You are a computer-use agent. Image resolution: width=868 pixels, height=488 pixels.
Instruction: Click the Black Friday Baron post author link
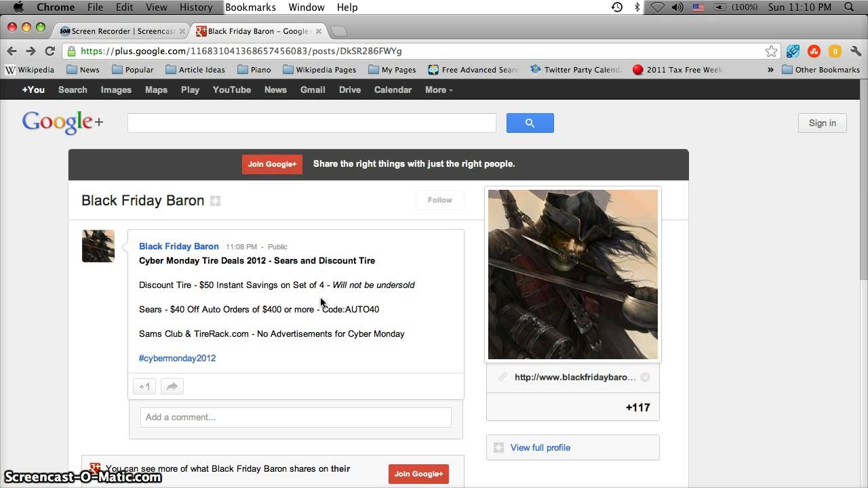click(x=179, y=246)
